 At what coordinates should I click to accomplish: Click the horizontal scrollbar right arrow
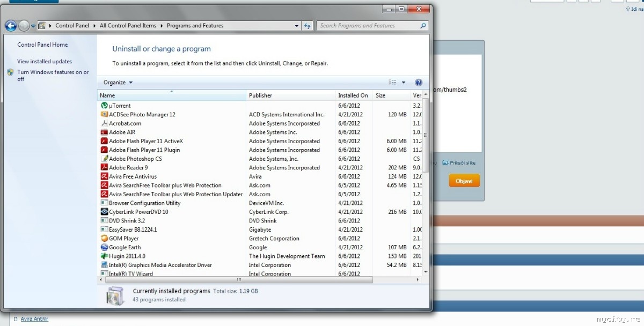coord(418,279)
